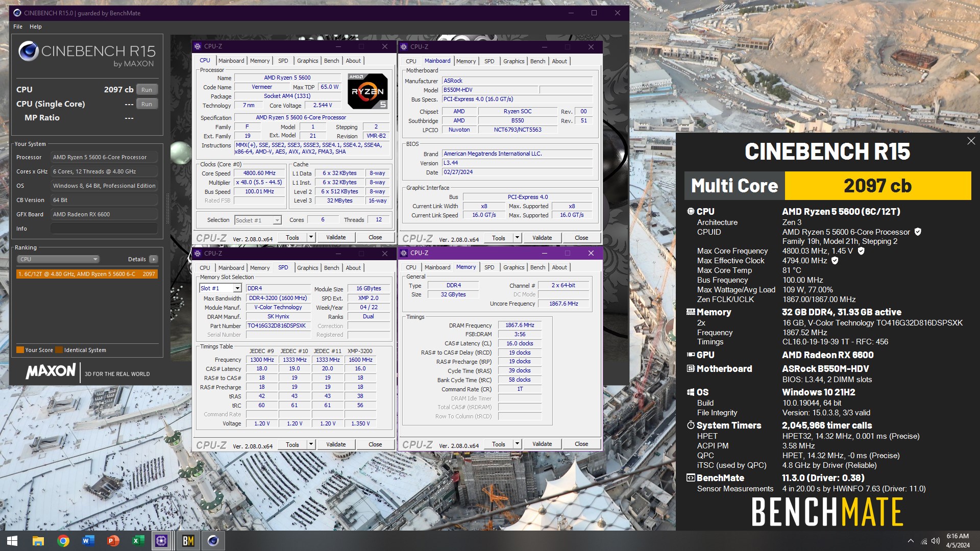
Task: Expand Tools arrow in CPU tab CPU-Z window
Action: point(311,238)
